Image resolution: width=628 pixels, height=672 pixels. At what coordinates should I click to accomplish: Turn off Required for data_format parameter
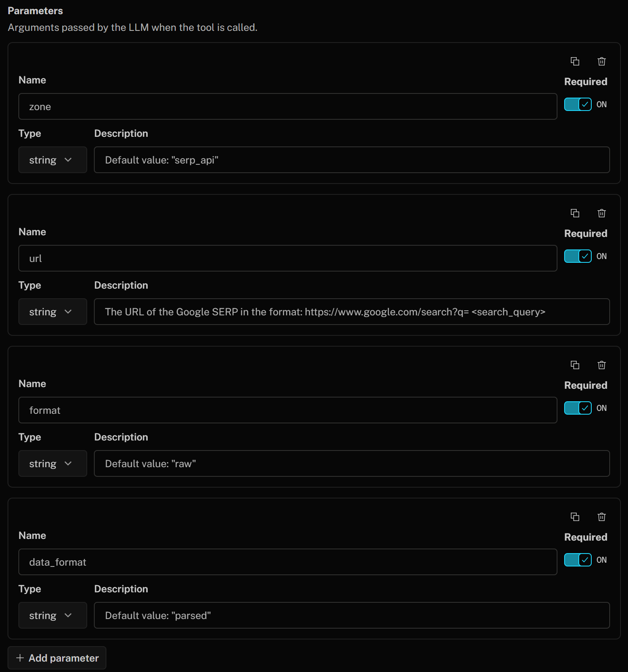(578, 560)
